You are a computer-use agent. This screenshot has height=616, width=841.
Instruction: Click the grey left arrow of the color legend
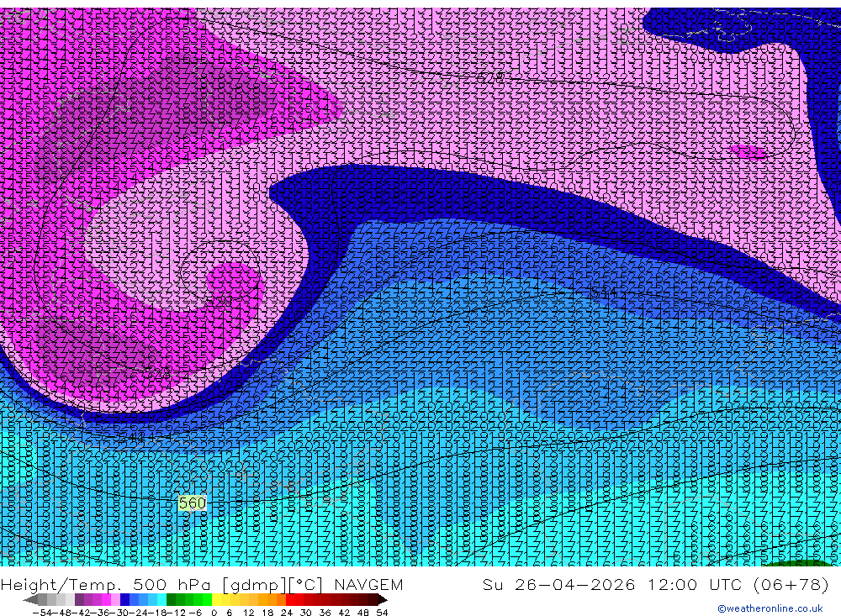click(30, 600)
